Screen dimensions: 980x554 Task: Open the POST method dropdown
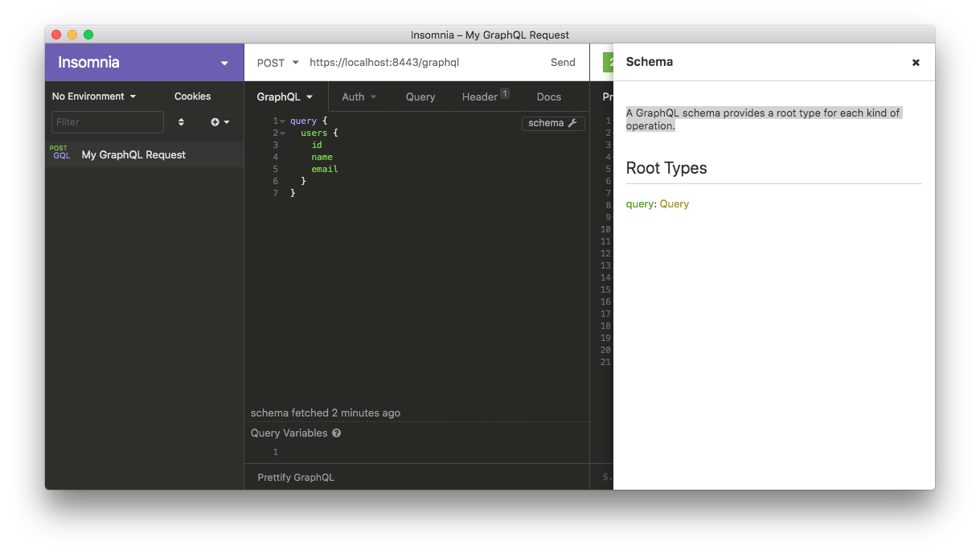(277, 63)
